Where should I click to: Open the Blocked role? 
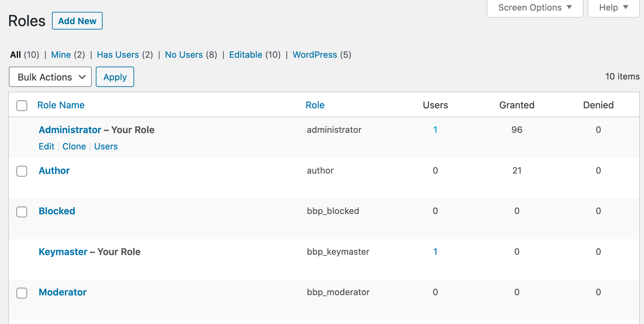coord(57,211)
